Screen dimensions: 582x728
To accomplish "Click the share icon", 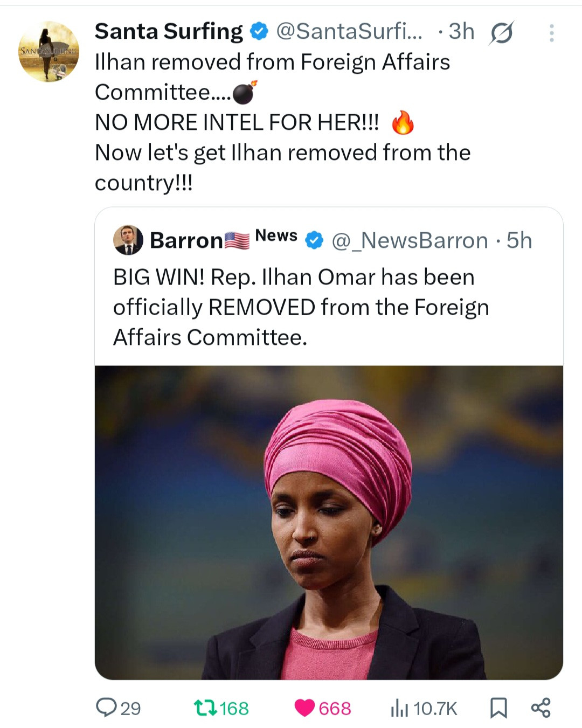I will point(541,708).
